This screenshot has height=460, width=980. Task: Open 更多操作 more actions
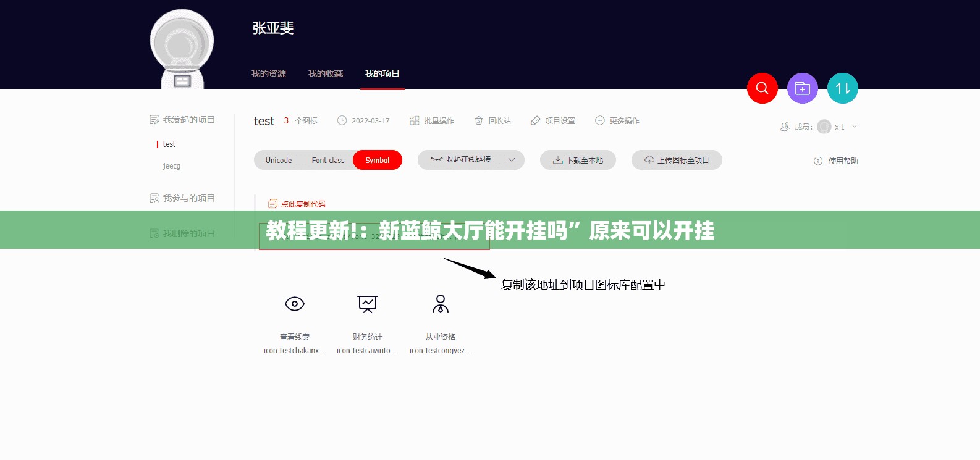coord(617,120)
